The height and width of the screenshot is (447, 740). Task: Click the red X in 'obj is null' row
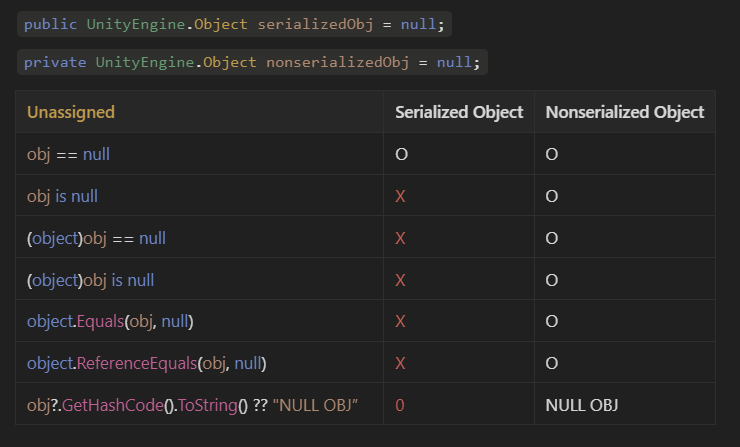(x=400, y=196)
